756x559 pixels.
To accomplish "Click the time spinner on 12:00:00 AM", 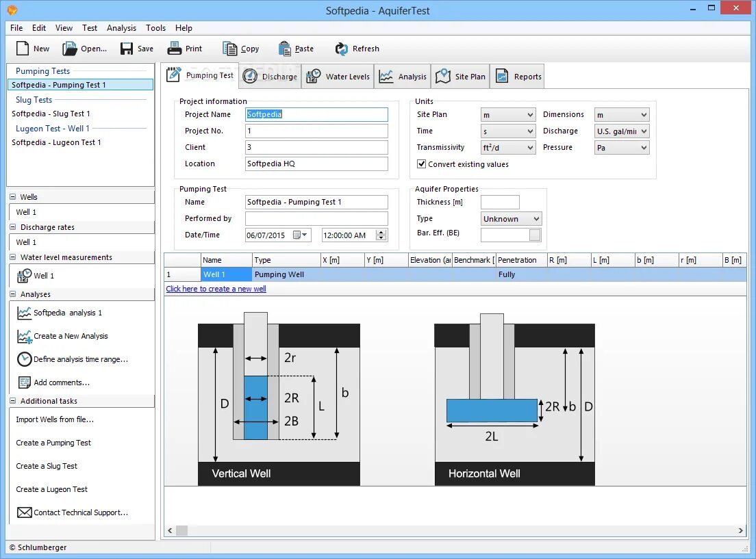I will [381, 235].
